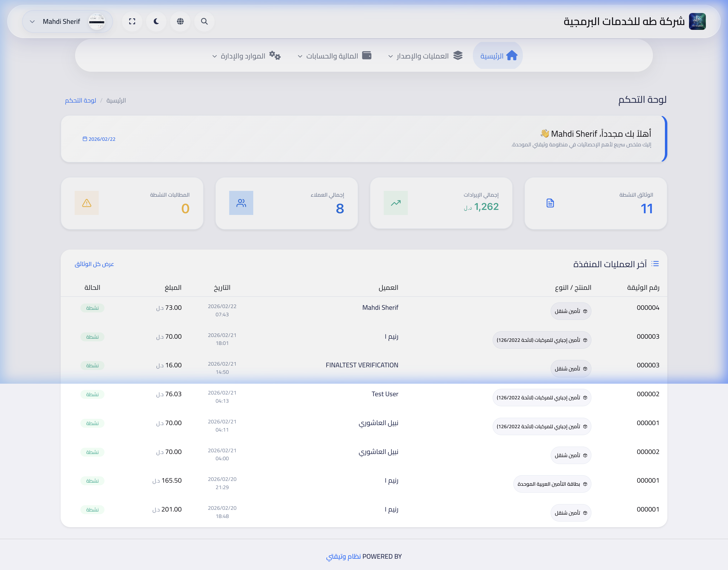Screen dimensions: 728x570
Task: Click the تأمين شنقل badge in Mahdi Sherif's row
Action: (x=571, y=311)
